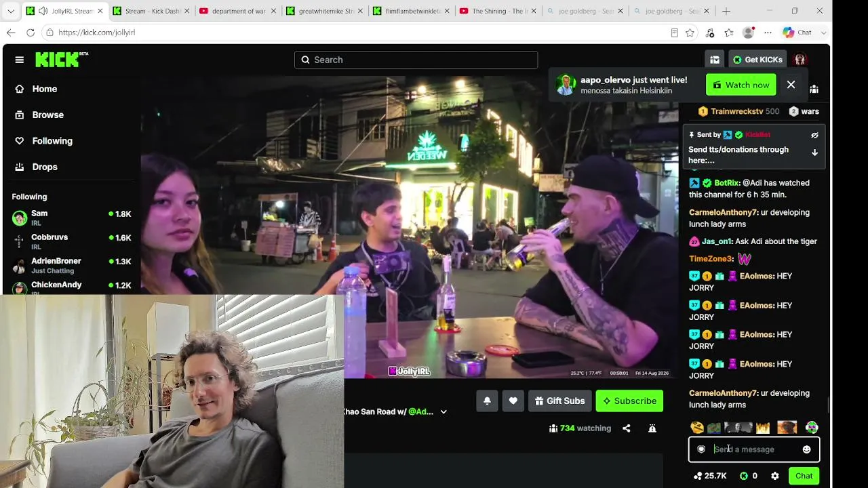Open reader view icon in address bar
Screen dimensions: 868x488
[x=674, y=33]
